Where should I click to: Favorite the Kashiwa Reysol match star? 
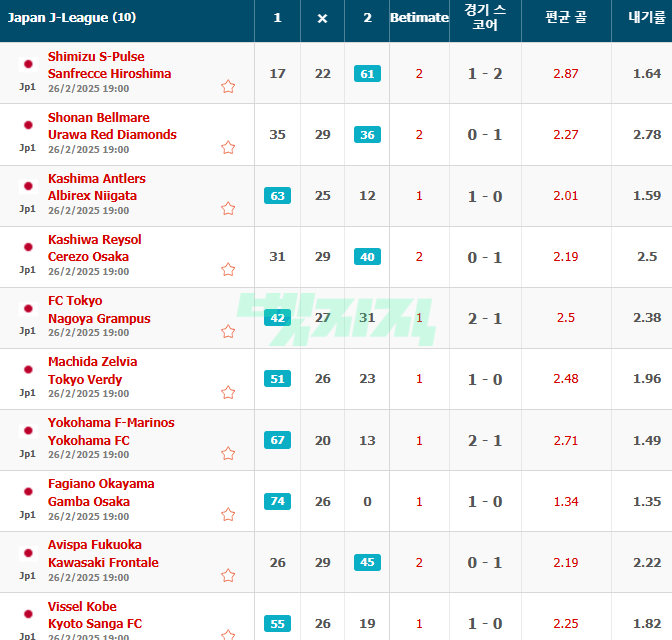[228, 270]
